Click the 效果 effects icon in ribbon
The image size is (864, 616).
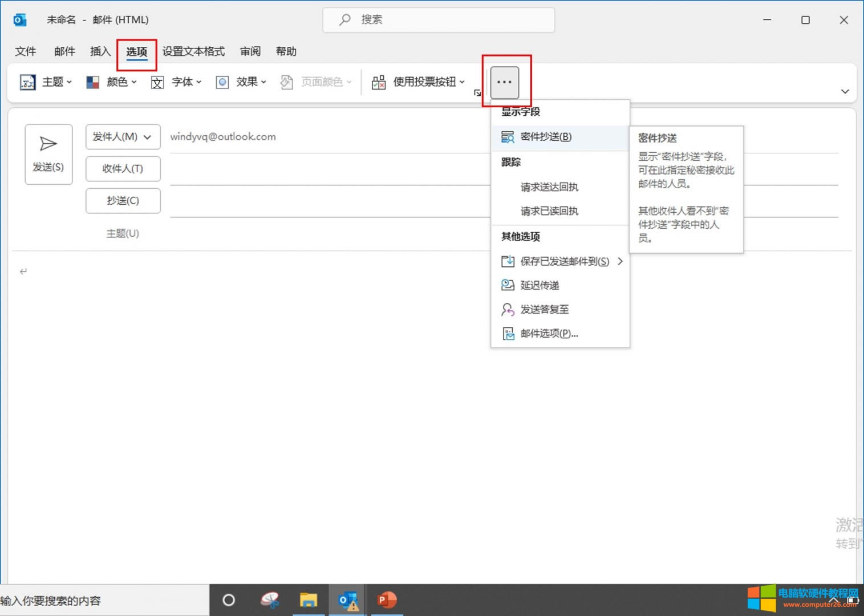click(222, 83)
